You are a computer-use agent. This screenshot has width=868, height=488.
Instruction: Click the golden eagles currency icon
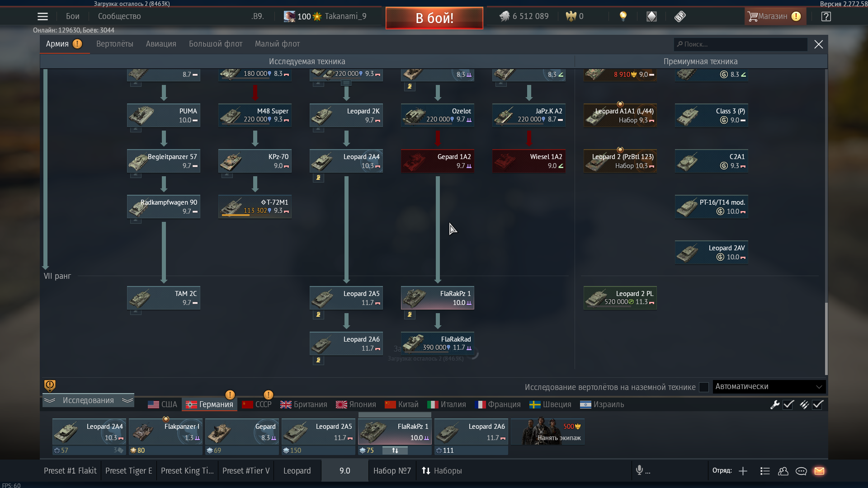point(571,17)
